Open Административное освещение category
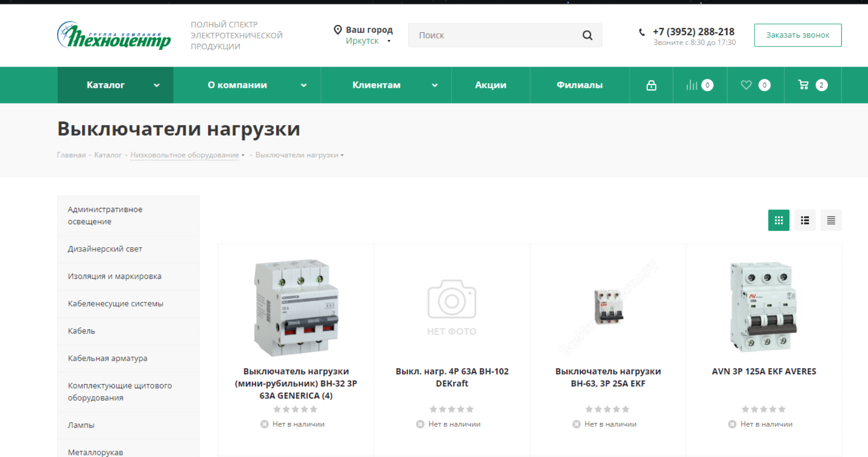This screenshot has height=457, width=868. pos(128,216)
